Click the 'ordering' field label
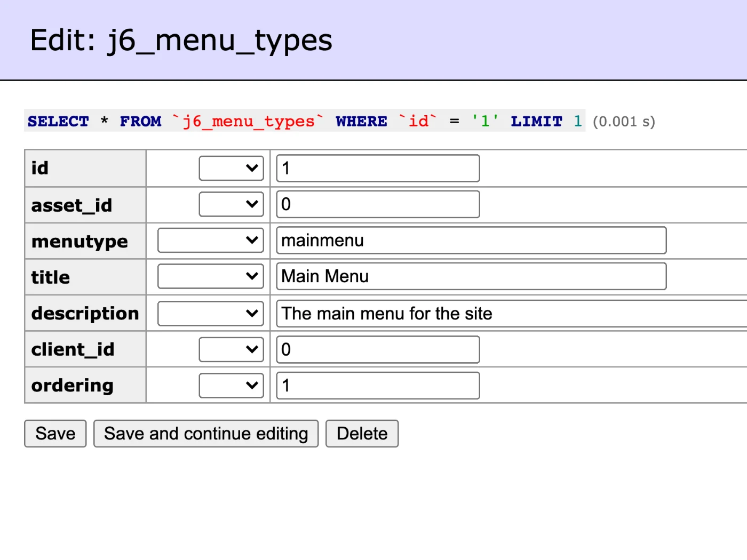 [73, 386]
